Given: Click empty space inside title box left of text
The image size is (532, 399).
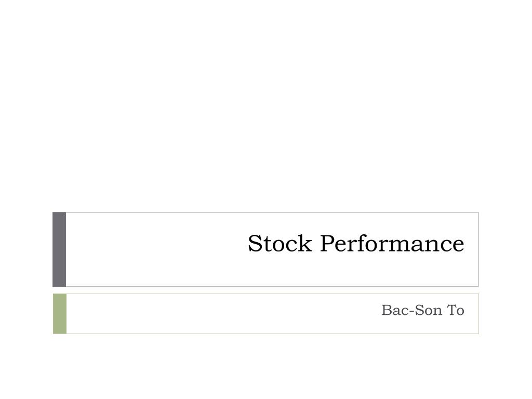Looking at the screenshot, I should click(x=153, y=249).
